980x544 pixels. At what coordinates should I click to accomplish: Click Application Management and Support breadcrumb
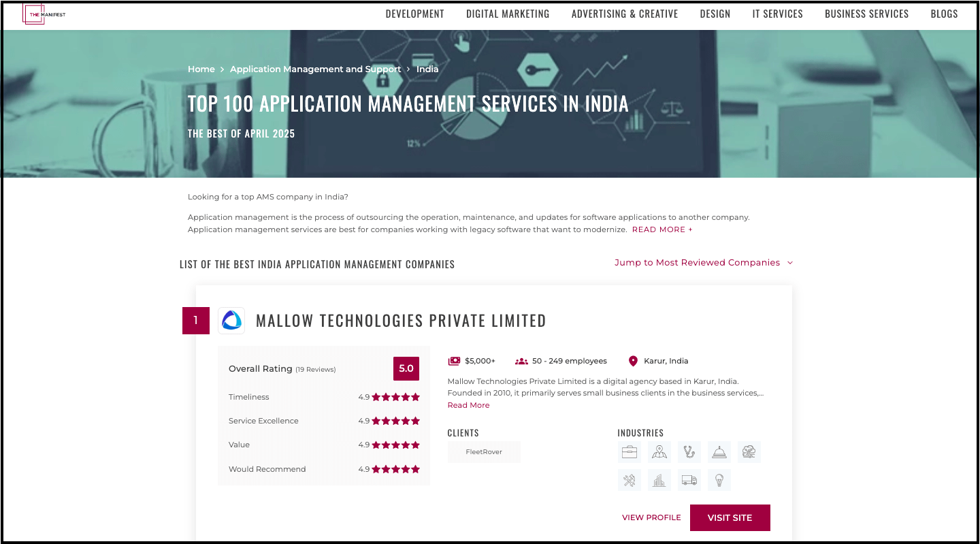[x=316, y=69]
